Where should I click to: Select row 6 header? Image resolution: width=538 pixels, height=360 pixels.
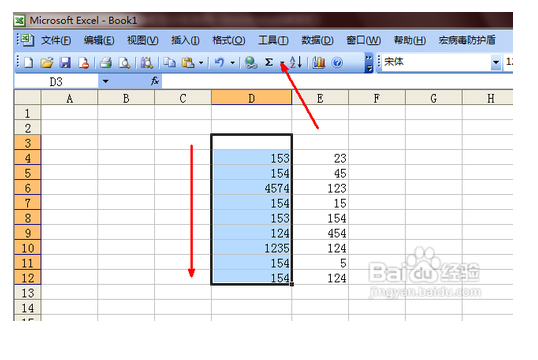coord(27,187)
